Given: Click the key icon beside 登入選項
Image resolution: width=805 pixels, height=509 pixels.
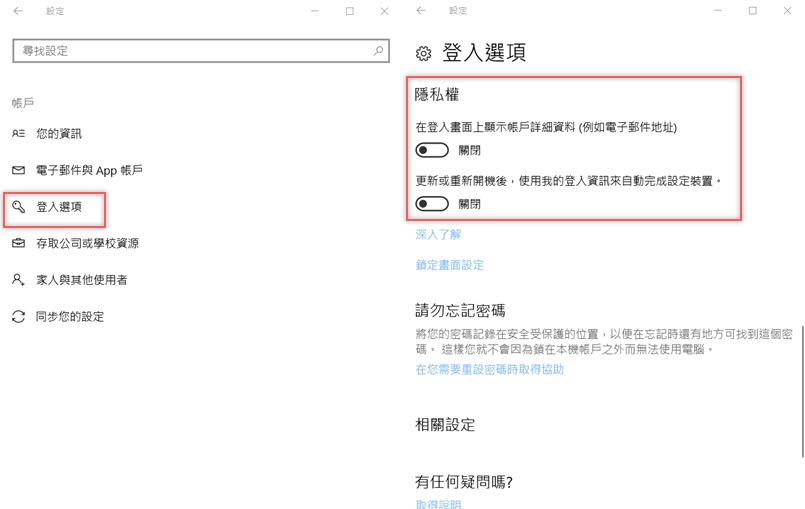Looking at the screenshot, I should point(18,206).
